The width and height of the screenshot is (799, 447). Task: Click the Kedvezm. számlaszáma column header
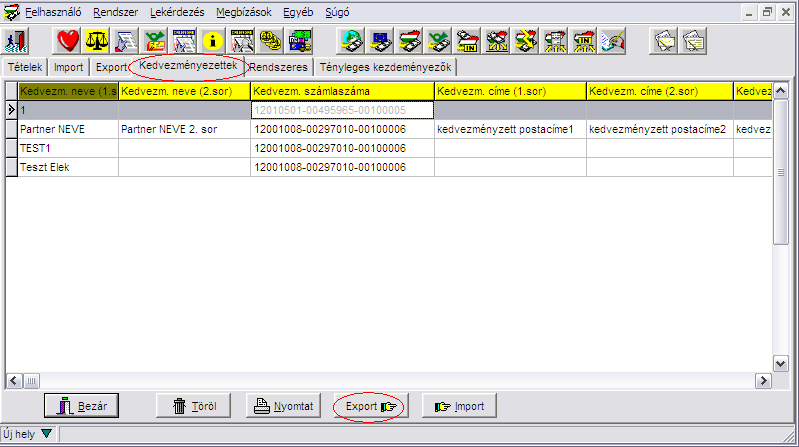pyautogui.click(x=342, y=91)
